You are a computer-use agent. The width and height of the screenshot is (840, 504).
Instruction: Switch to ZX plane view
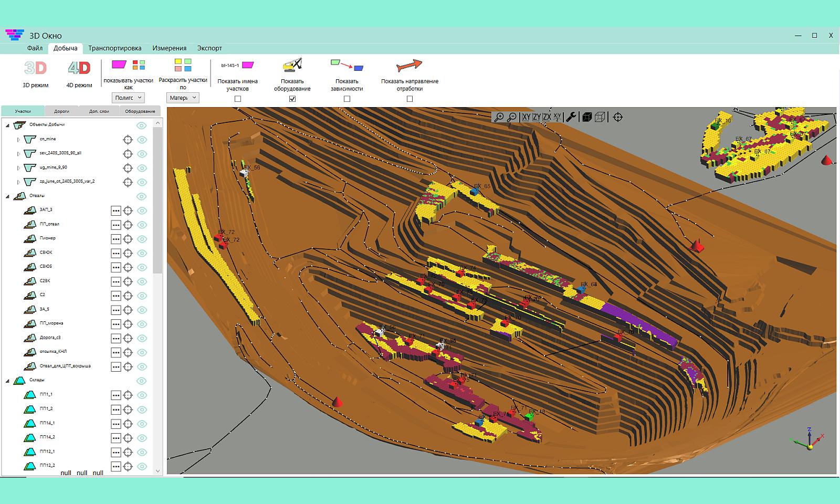[x=547, y=117]
